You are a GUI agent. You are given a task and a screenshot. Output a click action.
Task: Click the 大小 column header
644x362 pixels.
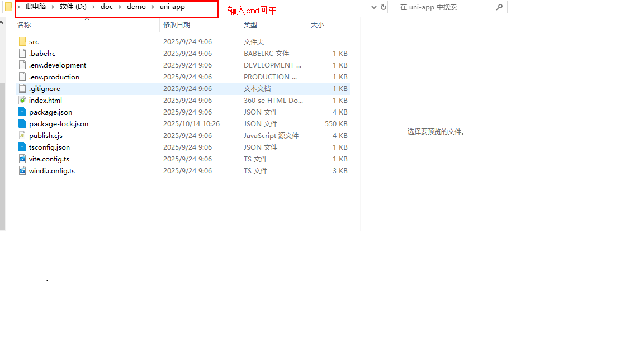317,25
